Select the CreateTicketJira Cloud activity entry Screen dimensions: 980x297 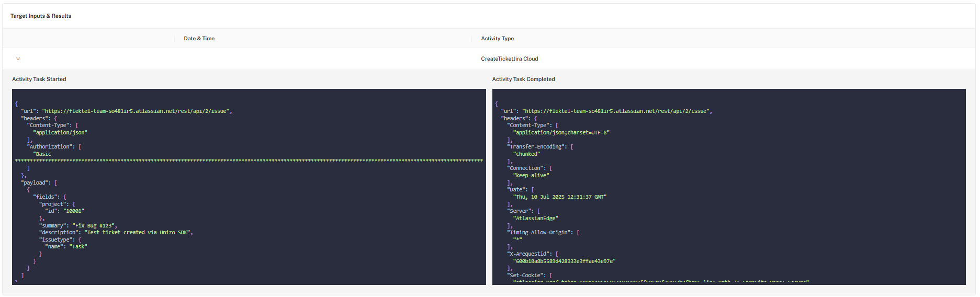[x=509, y=59]
